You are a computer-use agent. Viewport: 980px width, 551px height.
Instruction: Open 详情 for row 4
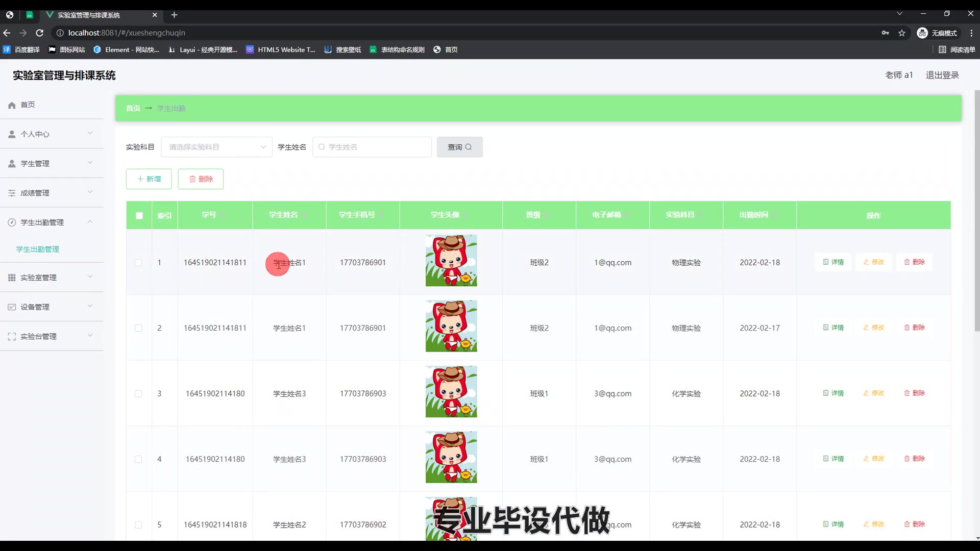click(x=833, y=459)
